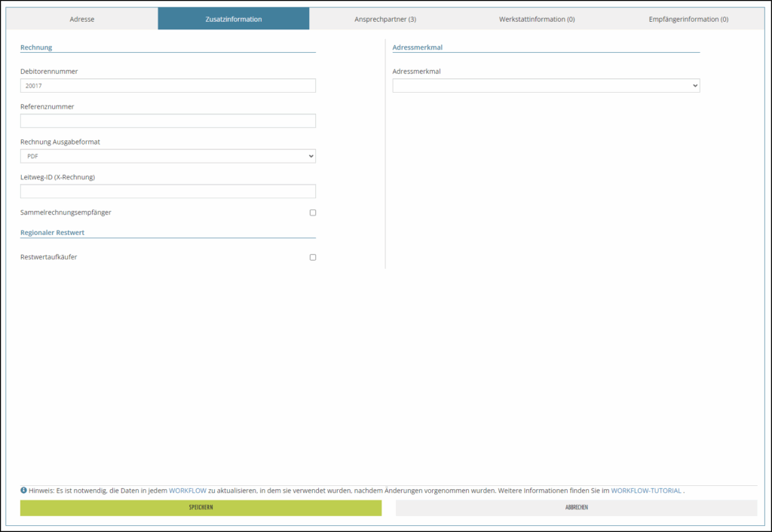Click the Restwertaufkäufer label text
The height and width of the screenshot is (532, 772).
[48, 258]
